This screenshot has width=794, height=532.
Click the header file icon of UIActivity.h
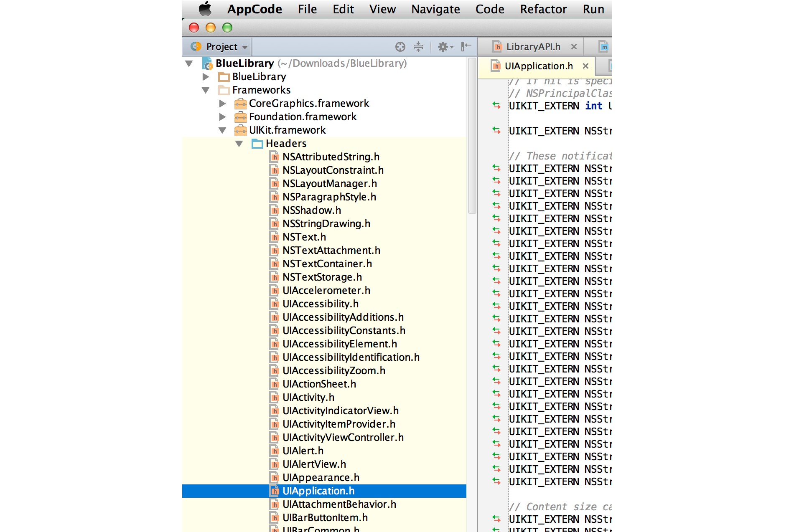click(275, 398)
